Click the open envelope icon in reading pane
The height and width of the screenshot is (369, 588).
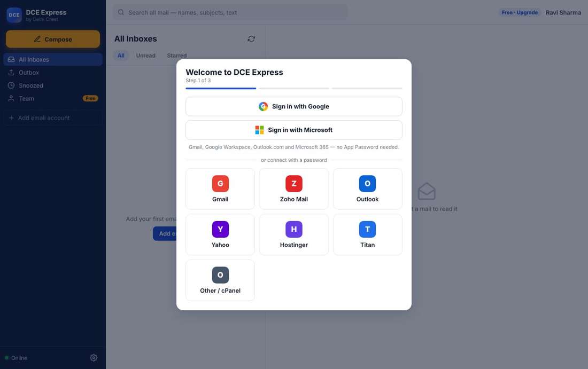tap(427, 191)
